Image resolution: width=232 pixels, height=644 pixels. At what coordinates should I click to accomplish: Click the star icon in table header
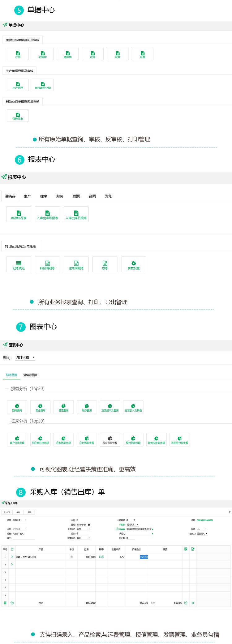tap(12, 549)
